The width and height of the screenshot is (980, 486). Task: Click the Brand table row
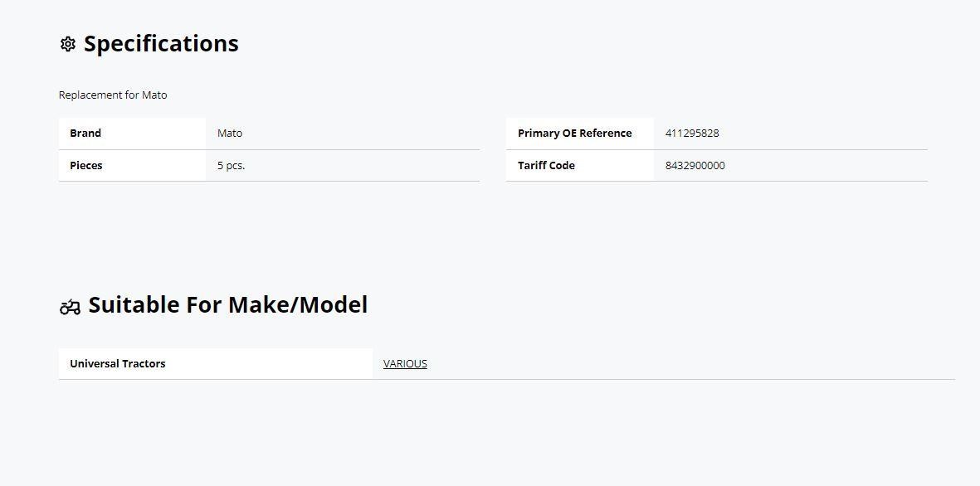tap(270, 133)
